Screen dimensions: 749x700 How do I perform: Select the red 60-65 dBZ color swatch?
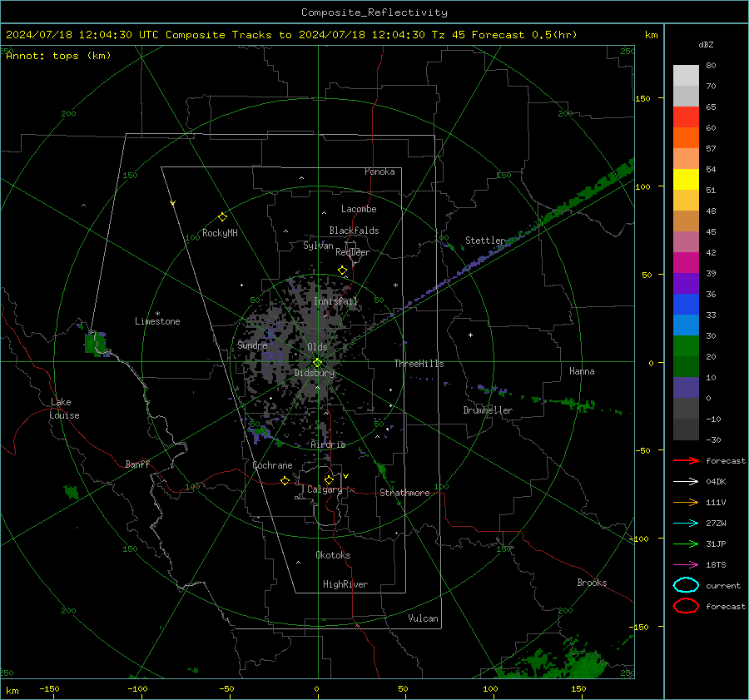686,117
